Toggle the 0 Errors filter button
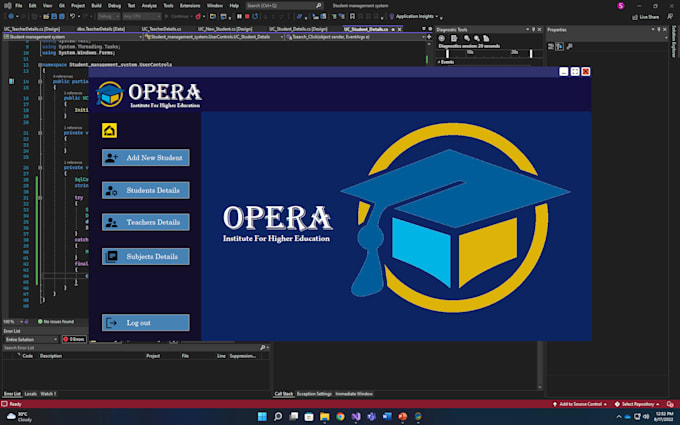Screen dimensions: 680x425 pyautogui.click(x=76, y=339)
